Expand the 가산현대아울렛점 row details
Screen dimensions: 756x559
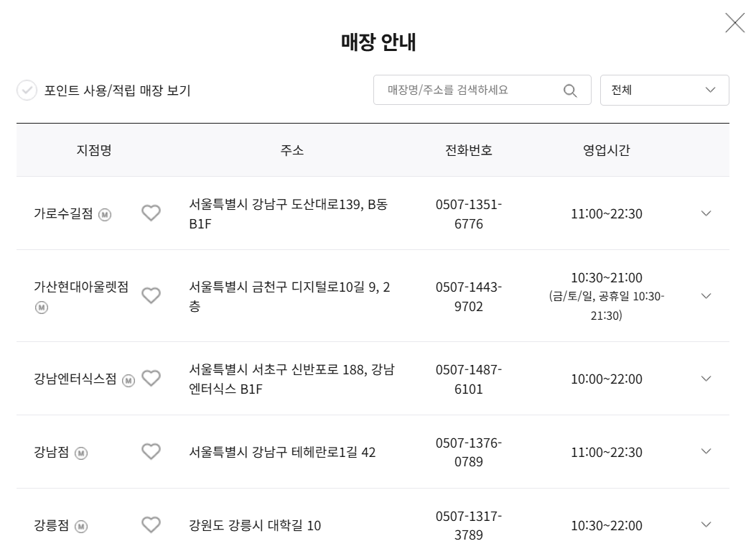point(706,295)
